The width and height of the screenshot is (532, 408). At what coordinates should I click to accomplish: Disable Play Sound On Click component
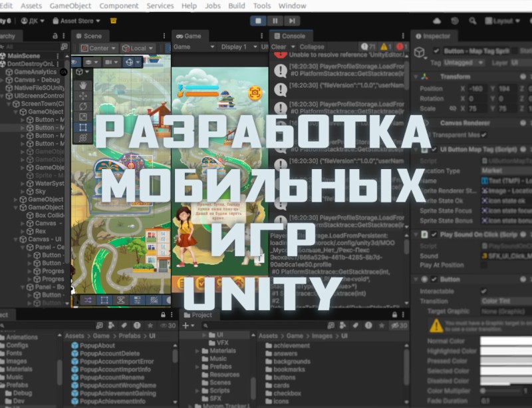[x=434, y=234]
